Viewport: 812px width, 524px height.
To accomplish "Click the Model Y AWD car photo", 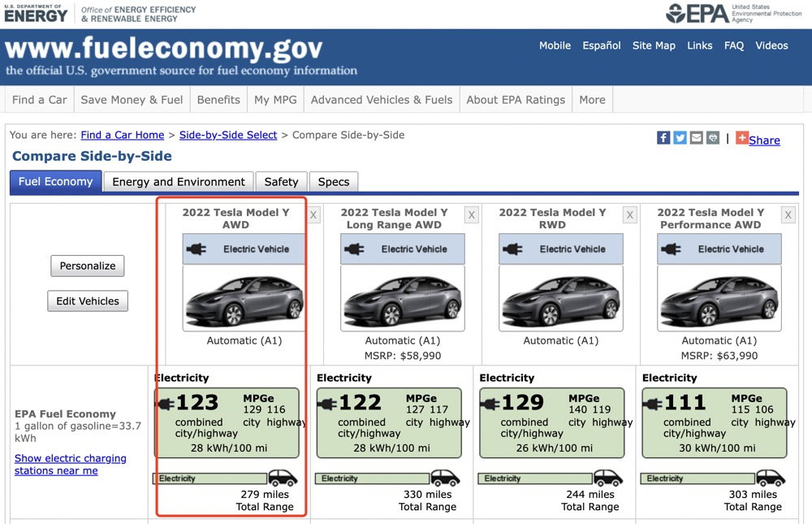I will [244, 298].
